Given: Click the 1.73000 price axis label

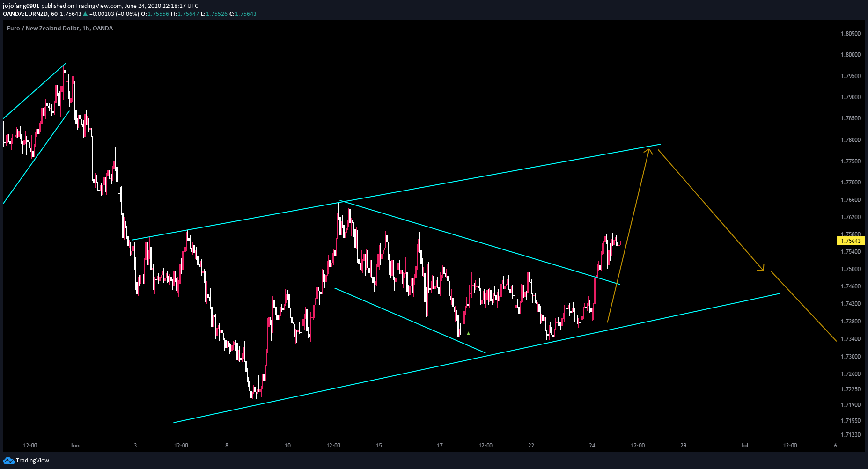Looking at the screenshot, I should (851, 357).
